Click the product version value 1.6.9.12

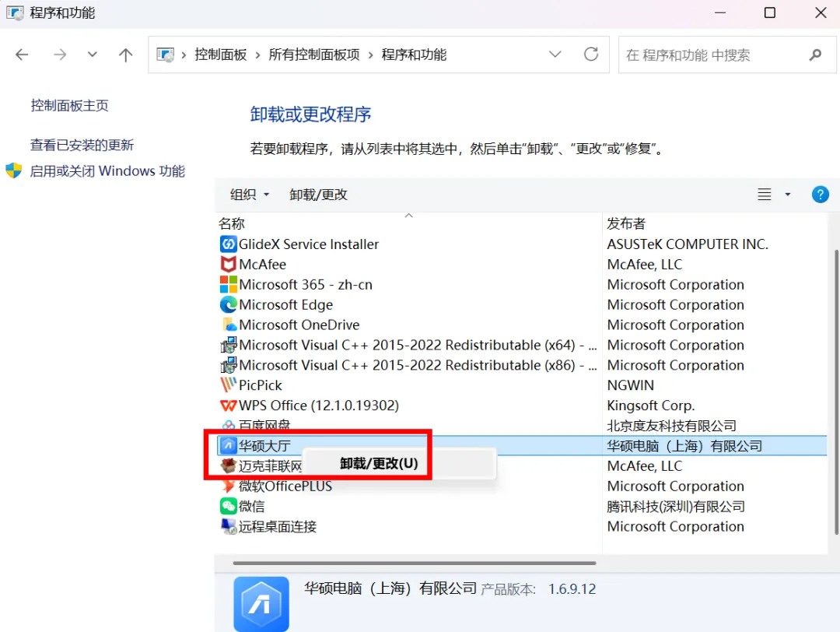[x=572, y=588]
